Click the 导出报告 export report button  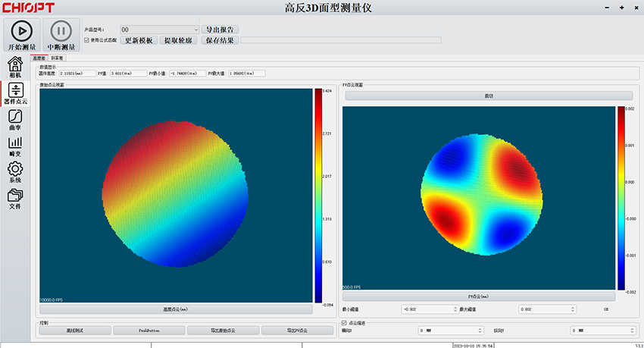219,30
